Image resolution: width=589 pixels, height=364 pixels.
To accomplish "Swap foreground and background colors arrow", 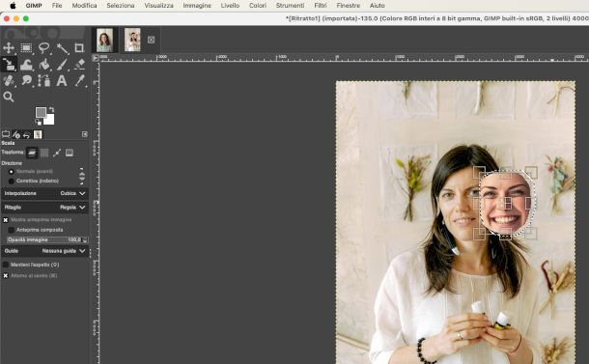I will [x=51, y=110].
